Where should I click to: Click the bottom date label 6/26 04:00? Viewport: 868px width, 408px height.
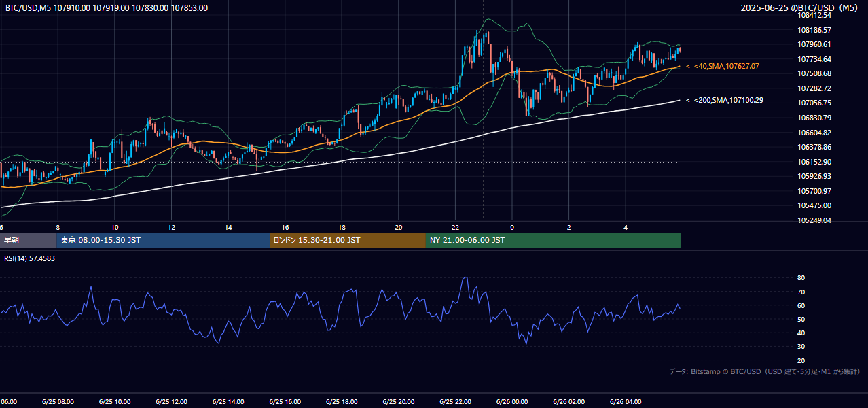point(626,402)
